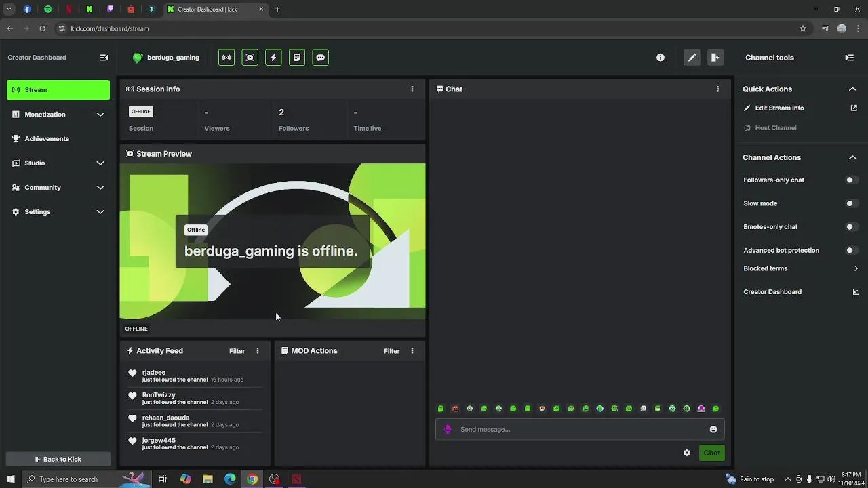Open Activity Feed Filter dropdown
The width and height of the screenshot is (868, 488).
(x=237, y=351)
